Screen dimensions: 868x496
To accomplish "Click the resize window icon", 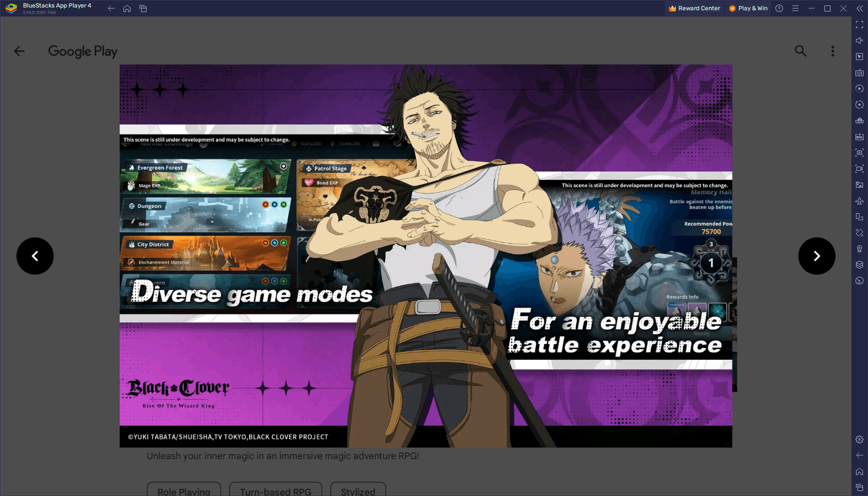I will 859,217.
